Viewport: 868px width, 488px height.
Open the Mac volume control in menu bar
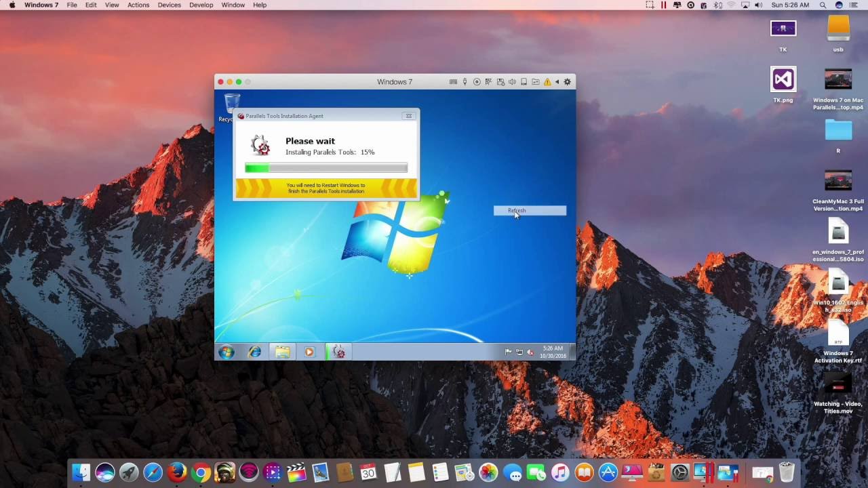click(x=758, y=5)
